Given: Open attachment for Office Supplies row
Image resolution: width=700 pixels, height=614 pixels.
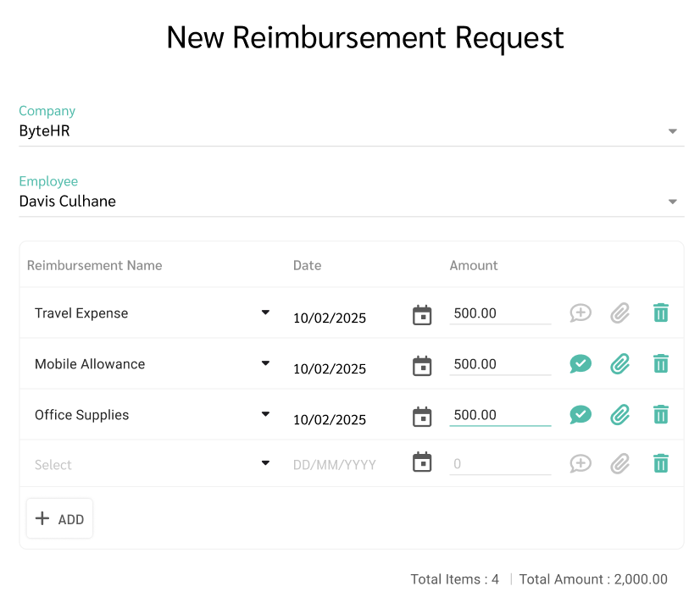Looking at the screenshot, I should tap(619, 414).
